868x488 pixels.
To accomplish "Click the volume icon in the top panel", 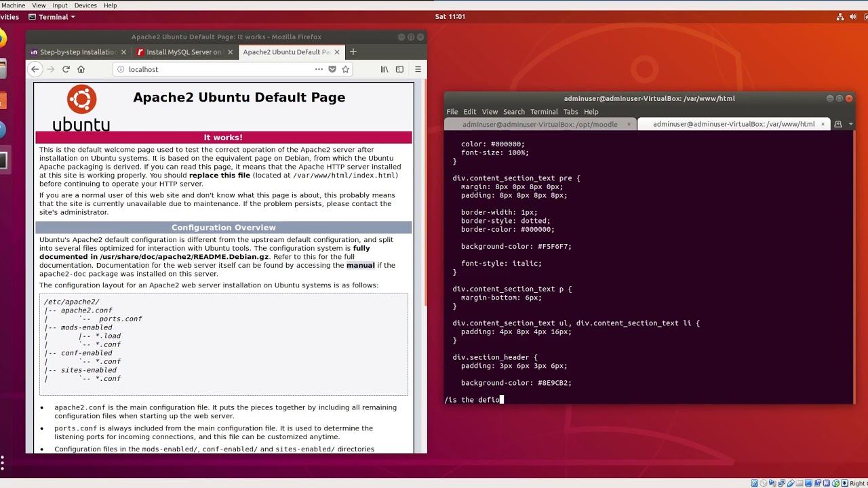I will pos(853,16).
